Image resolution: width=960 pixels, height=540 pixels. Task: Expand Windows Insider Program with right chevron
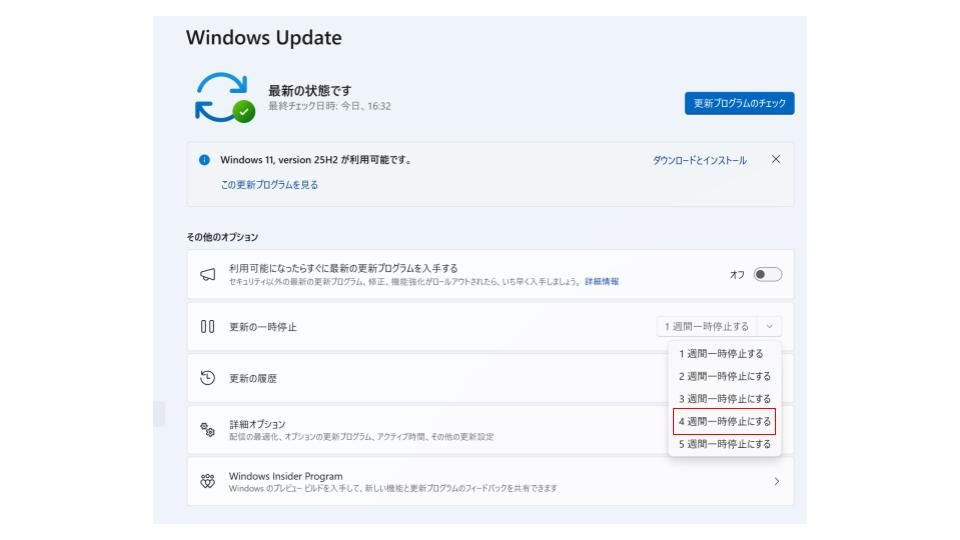(x=776, y=482)
